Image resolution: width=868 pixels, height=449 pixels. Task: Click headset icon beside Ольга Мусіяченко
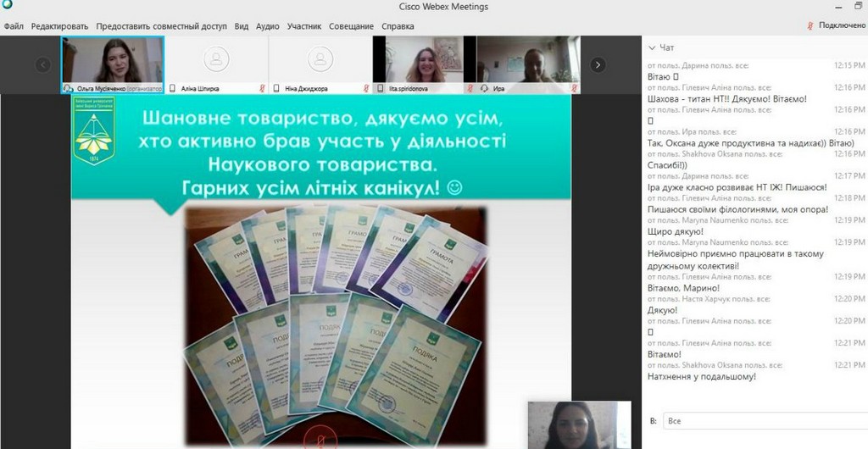click(x=69, y=88)
